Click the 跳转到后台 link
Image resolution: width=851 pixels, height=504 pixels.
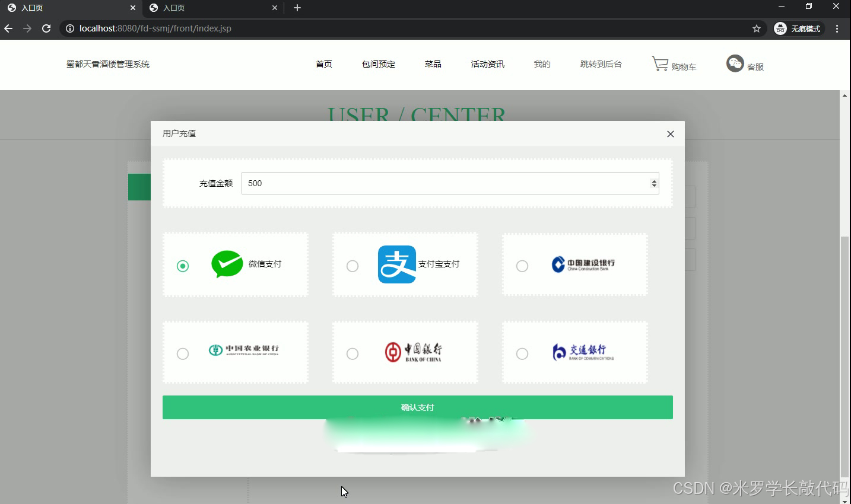click(601, 63)
